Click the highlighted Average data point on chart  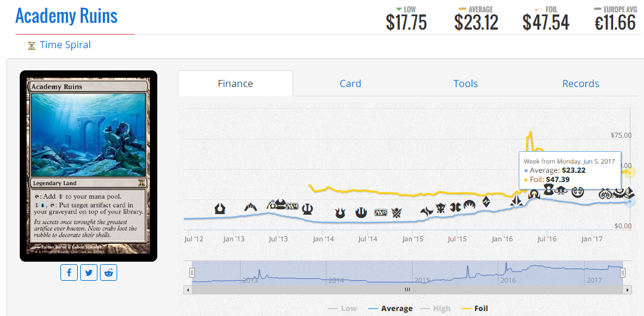point(630,202)
